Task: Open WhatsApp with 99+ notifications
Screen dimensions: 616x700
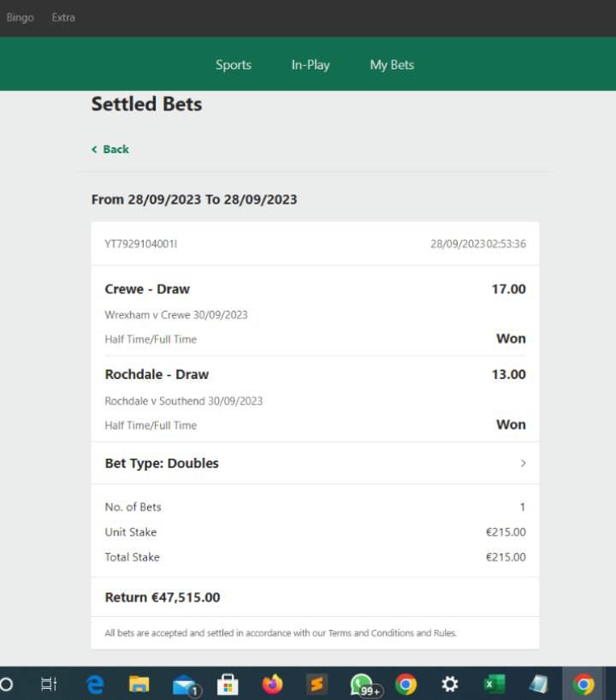Action: [x=364, y=685]
